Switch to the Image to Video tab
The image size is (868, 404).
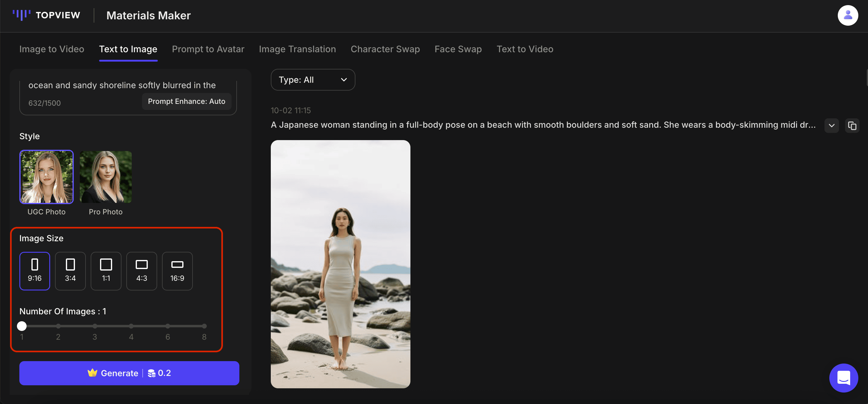[x=51, y=49]
